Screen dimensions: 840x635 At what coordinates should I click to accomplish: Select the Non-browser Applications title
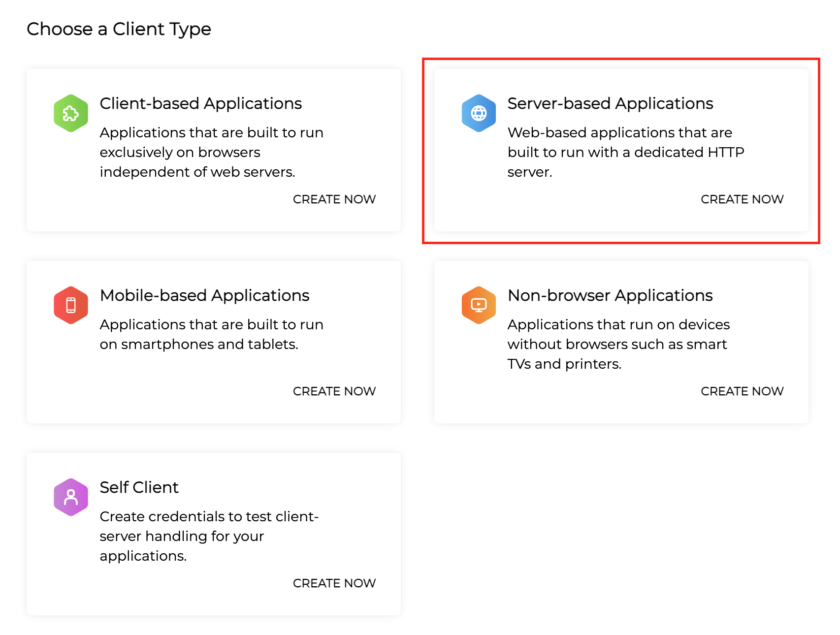click(x=610, y=295)
